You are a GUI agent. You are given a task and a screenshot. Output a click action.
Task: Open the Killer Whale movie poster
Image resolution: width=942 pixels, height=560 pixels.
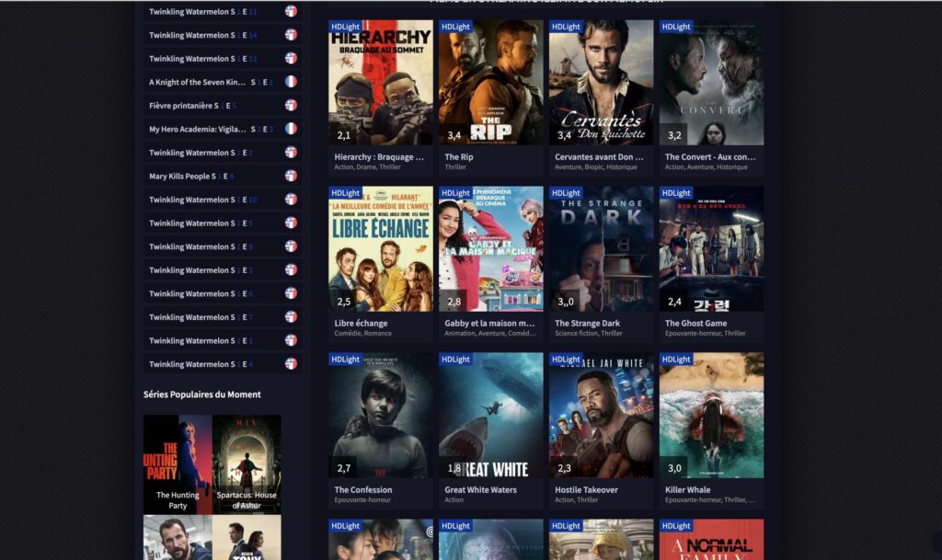[711, 415]
